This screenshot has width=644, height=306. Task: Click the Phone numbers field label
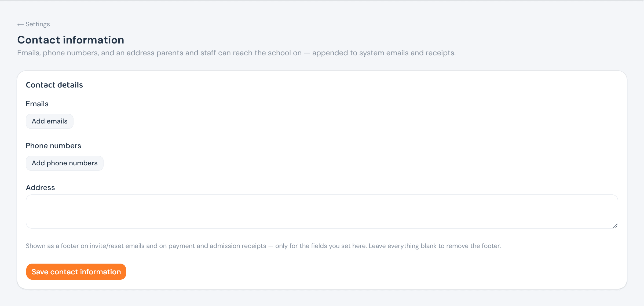[53, 146]
